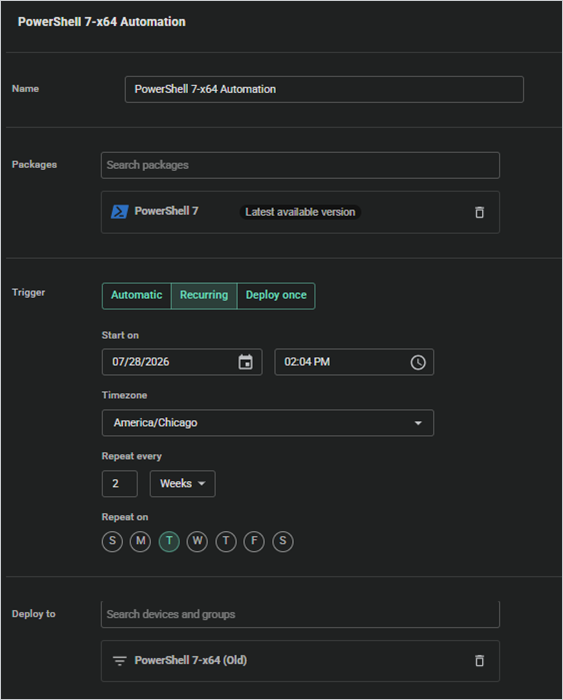Click the Repeat every number field
Viewport: 563px width, 700px height.
120,483
